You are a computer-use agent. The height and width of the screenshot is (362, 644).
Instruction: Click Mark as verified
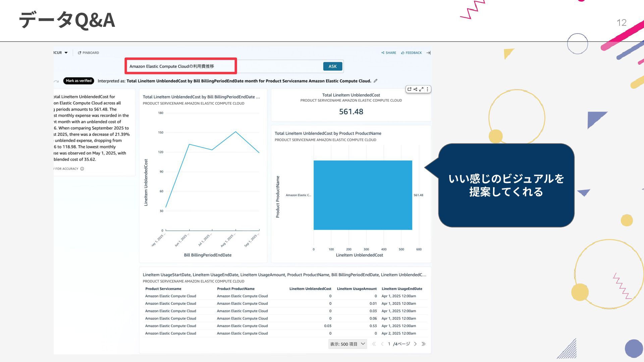click(78, 81)
